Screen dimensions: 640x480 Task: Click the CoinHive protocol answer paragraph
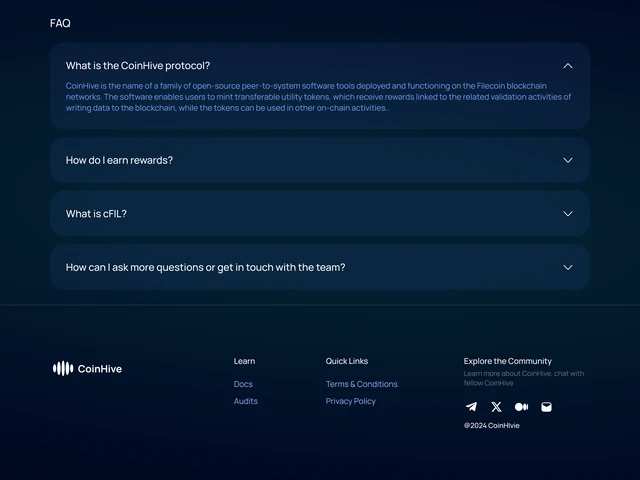click(318, 97)
